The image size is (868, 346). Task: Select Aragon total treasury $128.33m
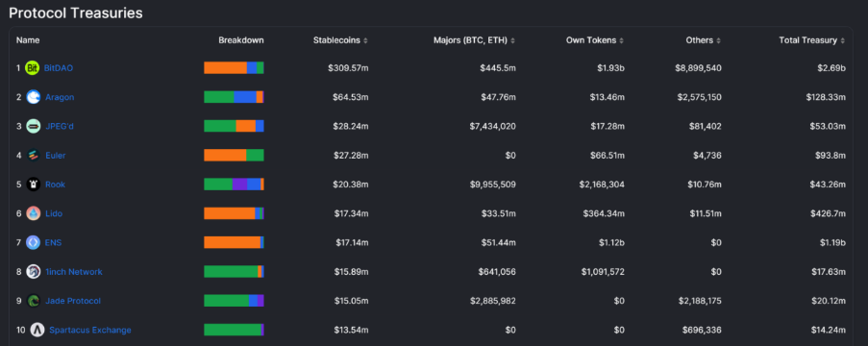[826, 97]
